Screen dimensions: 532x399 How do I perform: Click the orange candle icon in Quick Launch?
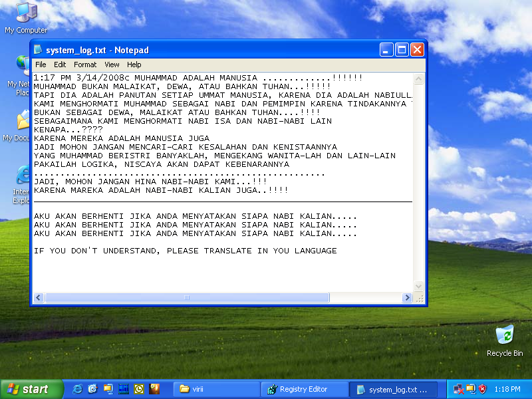(x=154, y=389)
